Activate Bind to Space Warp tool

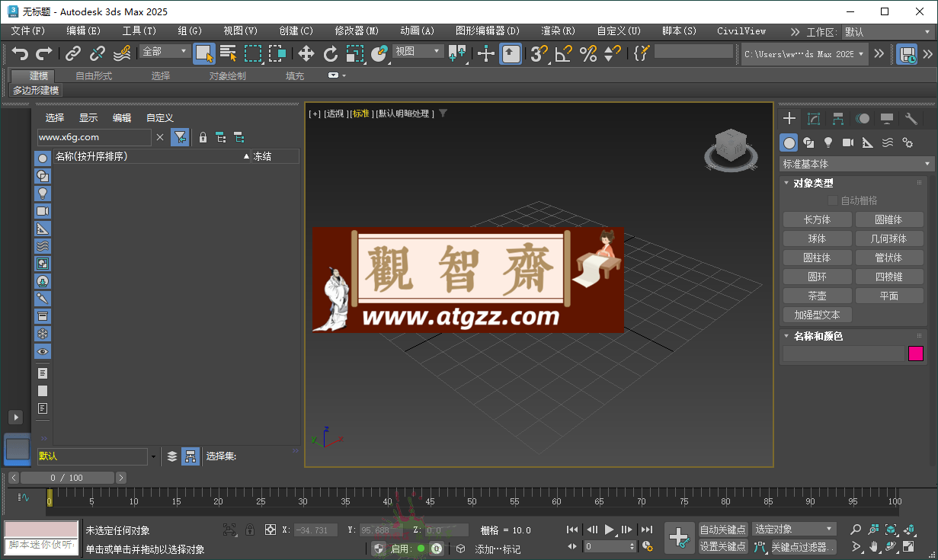(x=122, y=53)
